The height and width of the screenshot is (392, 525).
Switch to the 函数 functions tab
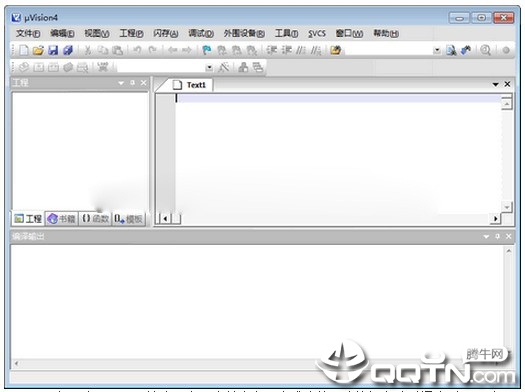[95, 219]
